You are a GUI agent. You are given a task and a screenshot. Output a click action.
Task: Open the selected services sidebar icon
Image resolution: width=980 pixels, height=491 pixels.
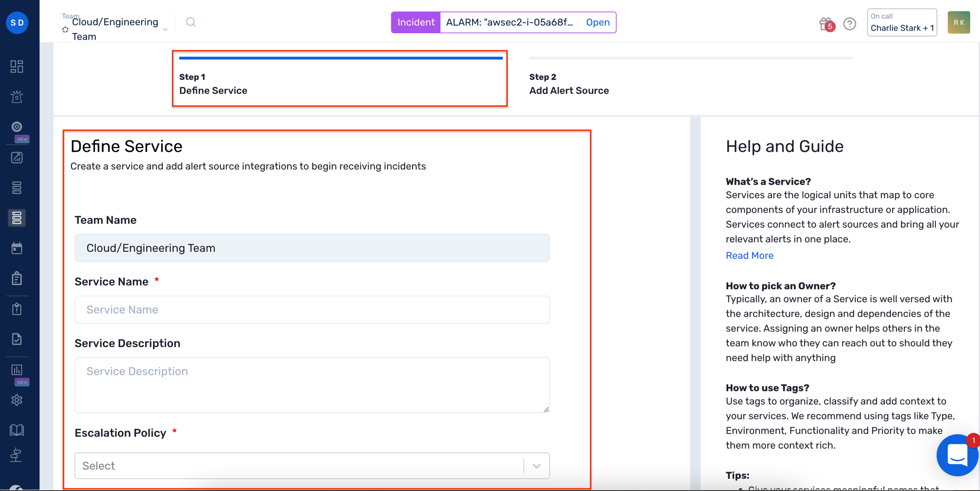(x=17, y=218)
